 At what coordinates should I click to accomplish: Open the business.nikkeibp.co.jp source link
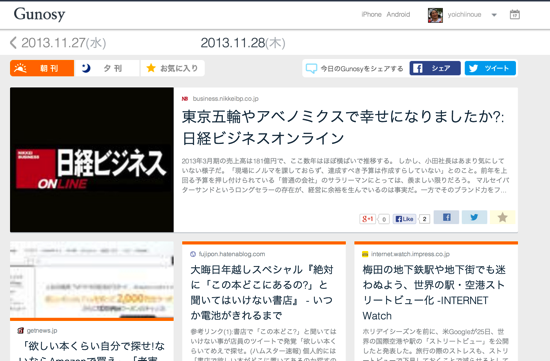point(226,99)
